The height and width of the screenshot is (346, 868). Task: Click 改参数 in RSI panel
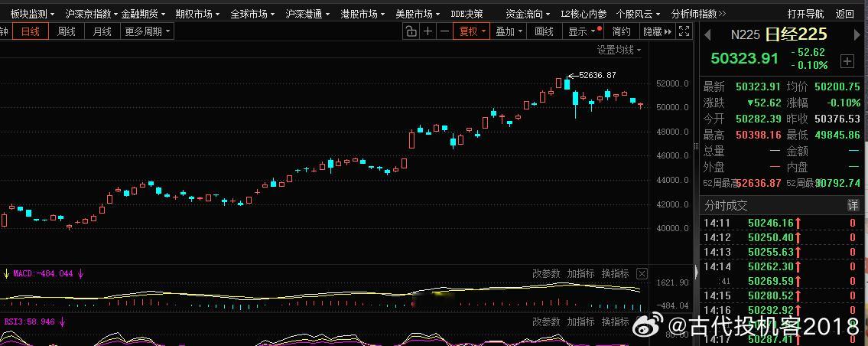(x=546, y=322)
